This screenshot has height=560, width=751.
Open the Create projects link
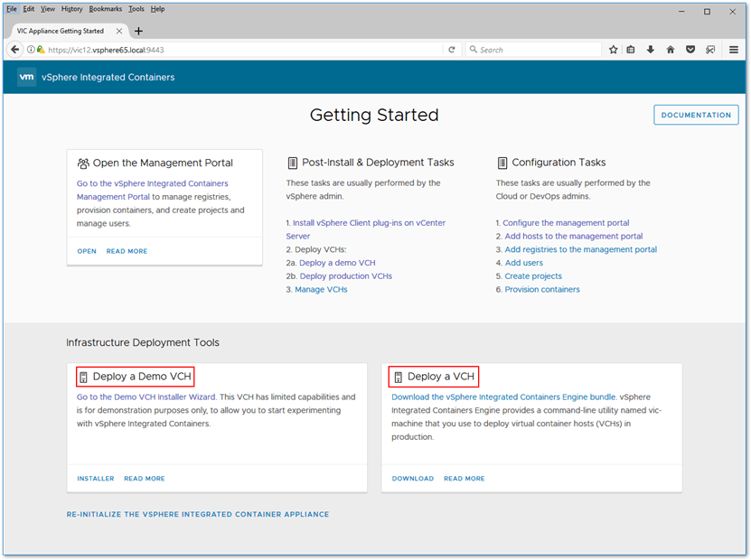[x=533, y=276]
